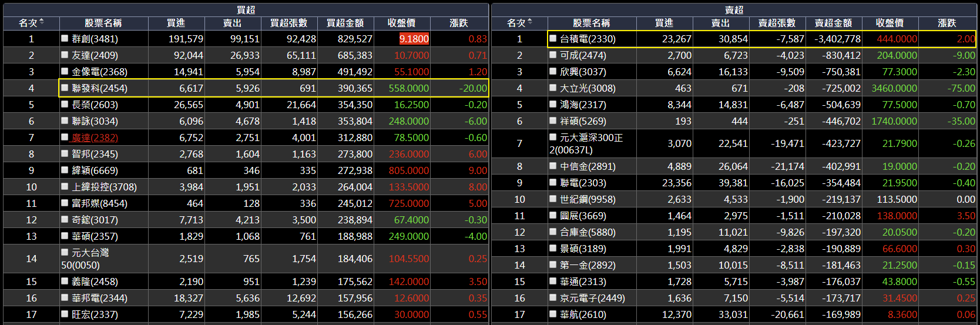The image size is (980, 325).
Task: Click 景碩(3189) stock name
Action: [x=583, y=249]
